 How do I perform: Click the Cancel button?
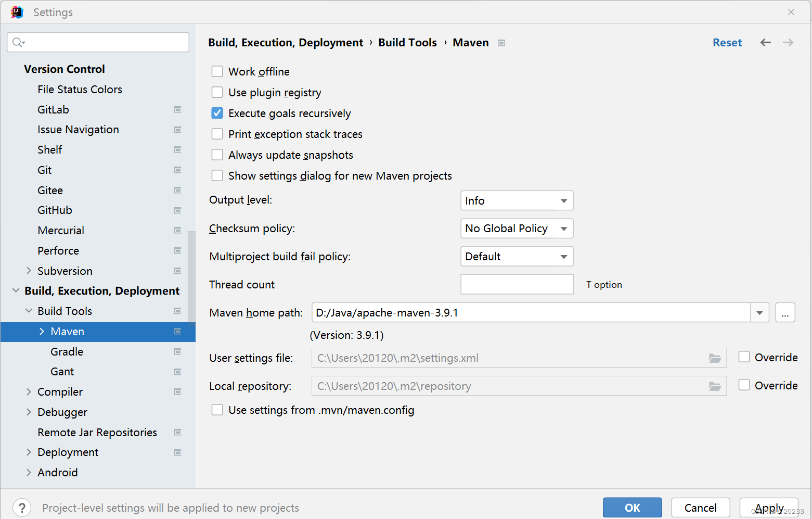click(700, 508)
